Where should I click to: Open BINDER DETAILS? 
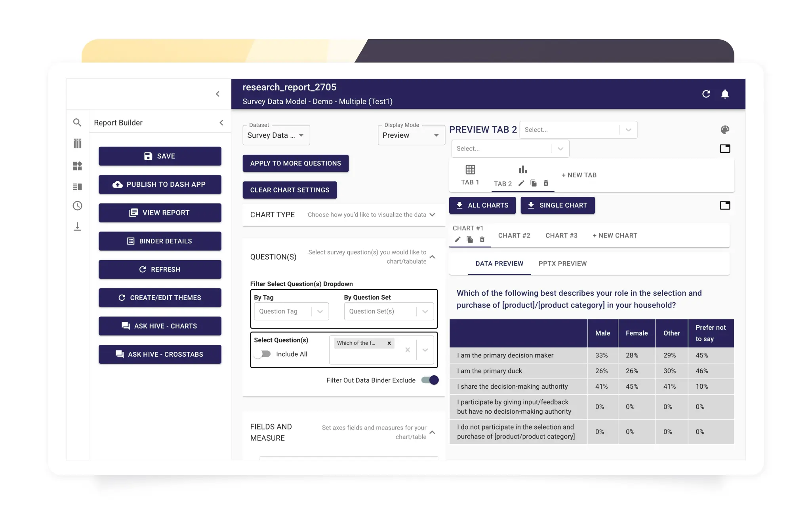pyautogui.click(x=160, y=241)
